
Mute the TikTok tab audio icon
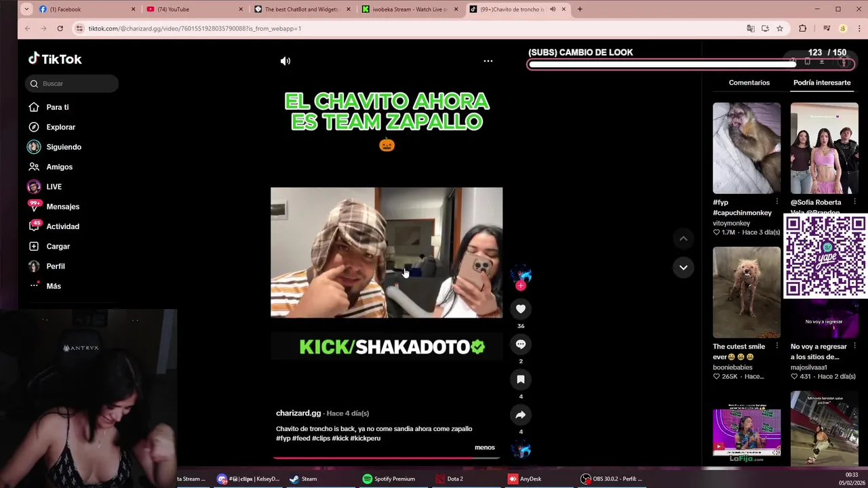point(553,9)
